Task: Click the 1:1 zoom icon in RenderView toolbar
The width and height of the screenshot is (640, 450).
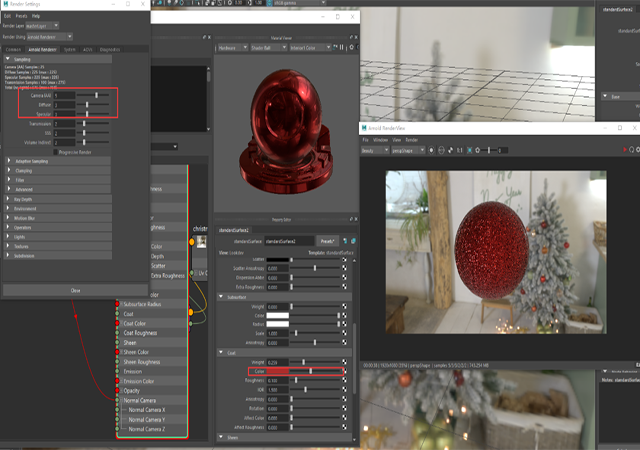Action: click(x=460, y=150)
